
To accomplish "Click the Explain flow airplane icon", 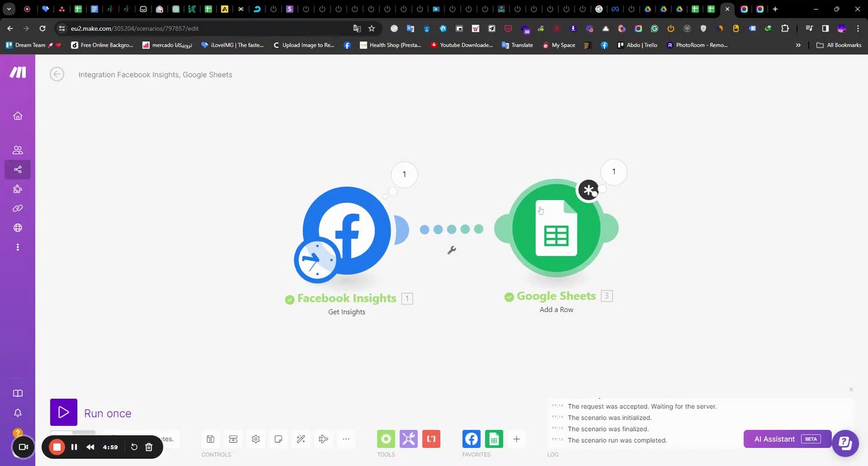I will [323, 439].
